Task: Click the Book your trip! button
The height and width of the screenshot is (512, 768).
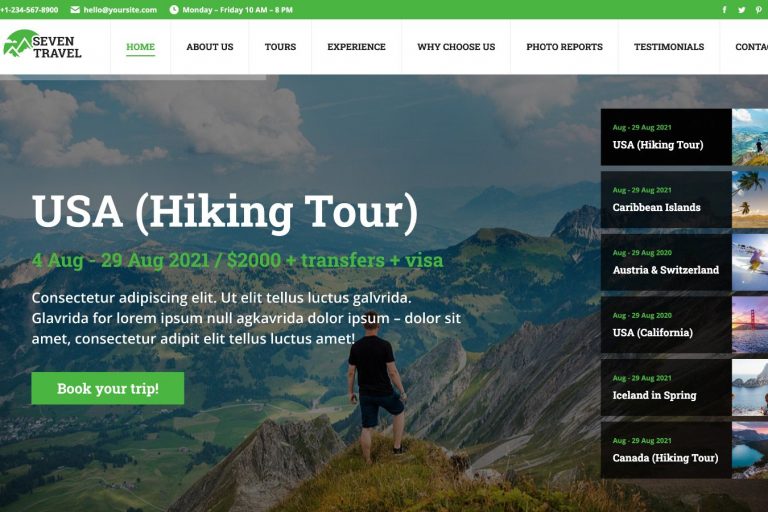Action: click(108, 389)
